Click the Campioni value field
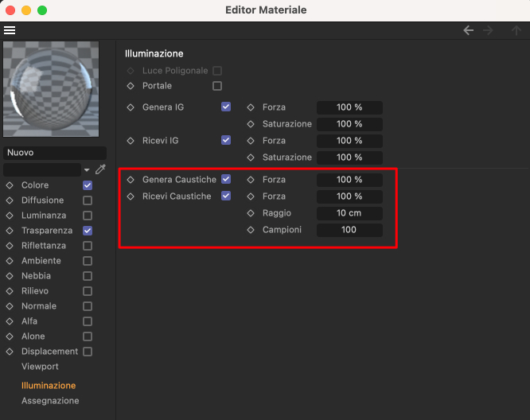Screen dimensions: 530x420 coord(349,230)
